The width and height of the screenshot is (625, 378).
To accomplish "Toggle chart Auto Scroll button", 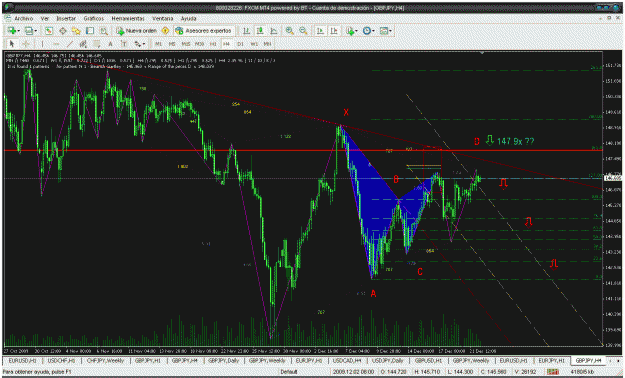I will pyautogui.click(x=320, y=31).
